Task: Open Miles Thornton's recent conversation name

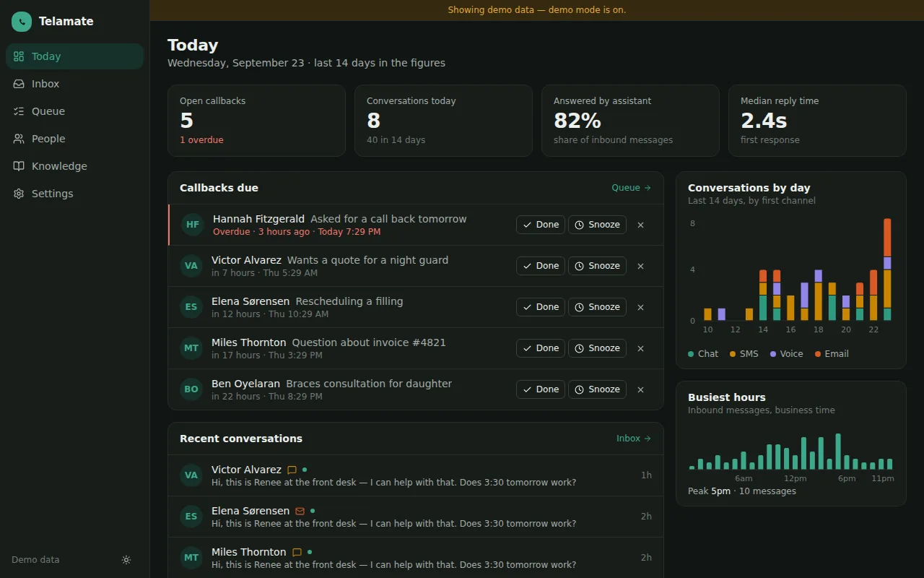Action: pyautogui.click(x=249, y=552)
